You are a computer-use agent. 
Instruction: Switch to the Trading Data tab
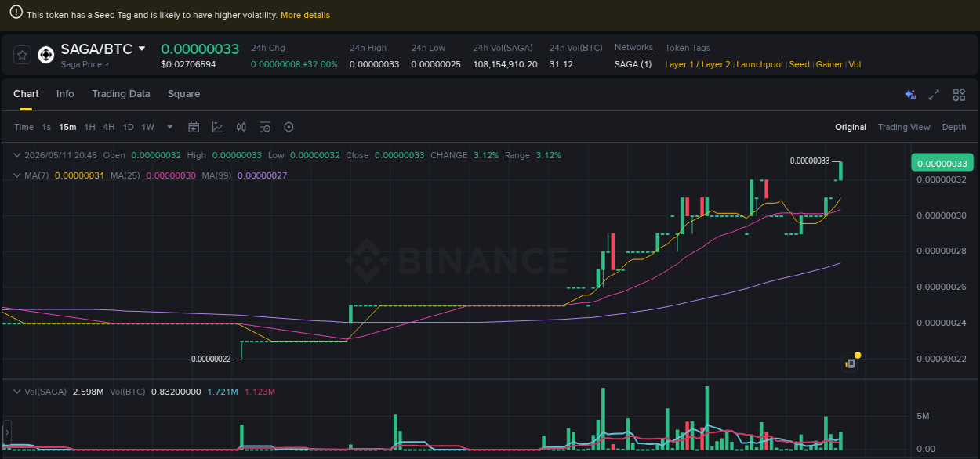(x=121, y=94)
